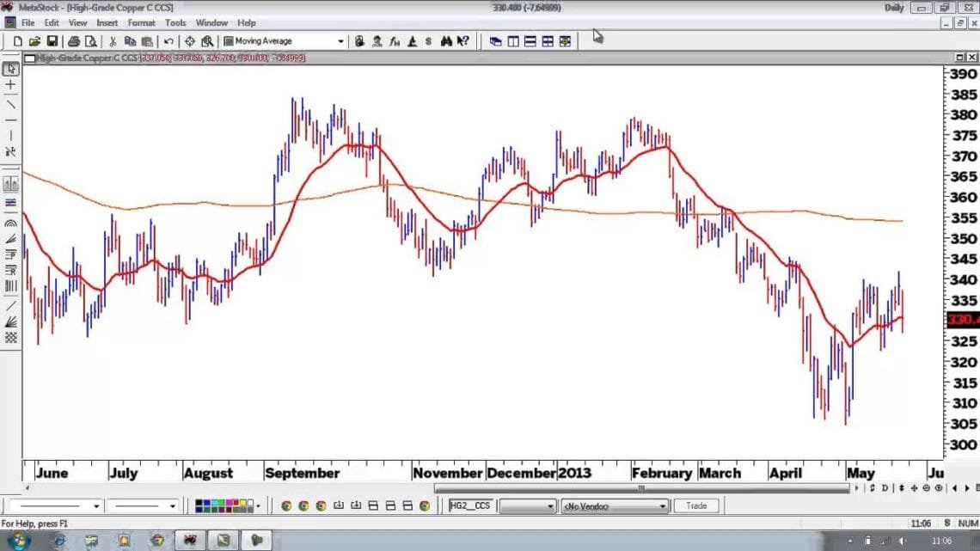This screenshot has width=980, height=551.
Task: Expand the No Vendor dropdown
Action: [662, 506]
